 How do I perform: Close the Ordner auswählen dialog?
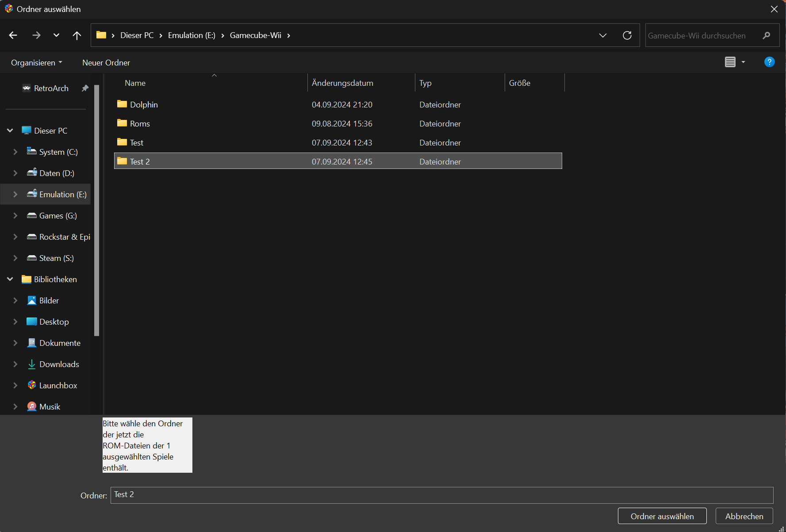pos(774,9)
